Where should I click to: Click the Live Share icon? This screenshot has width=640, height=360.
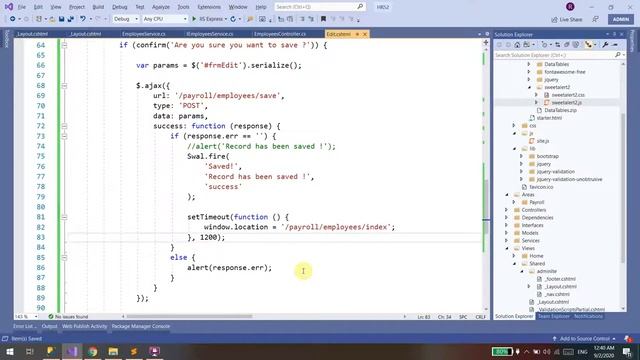tap(554, 20)
